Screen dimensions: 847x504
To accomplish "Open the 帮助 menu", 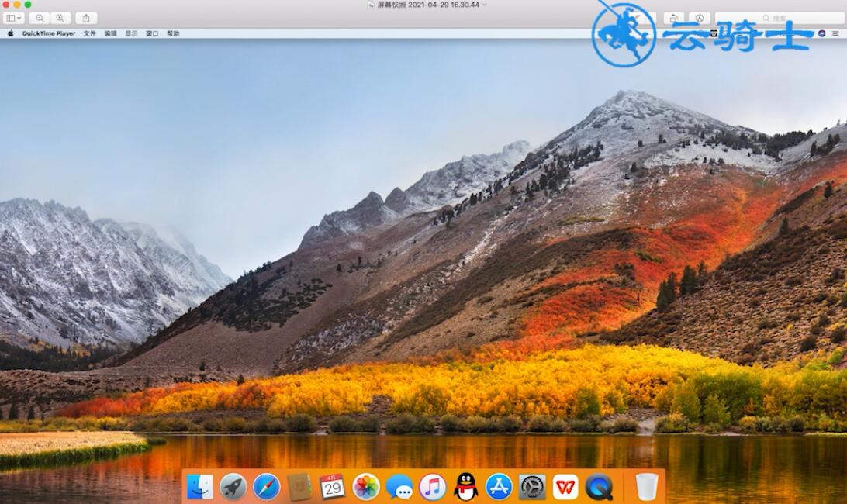I will coord(173,33).
